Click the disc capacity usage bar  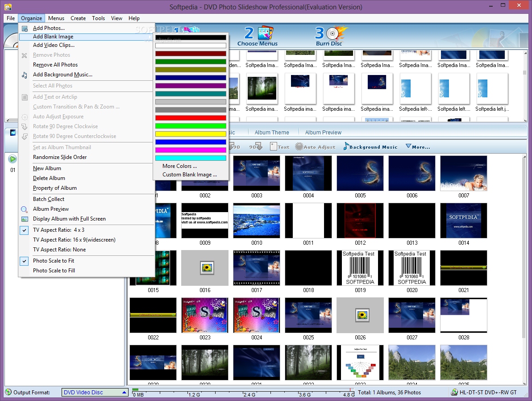click(x=243, y=392)
